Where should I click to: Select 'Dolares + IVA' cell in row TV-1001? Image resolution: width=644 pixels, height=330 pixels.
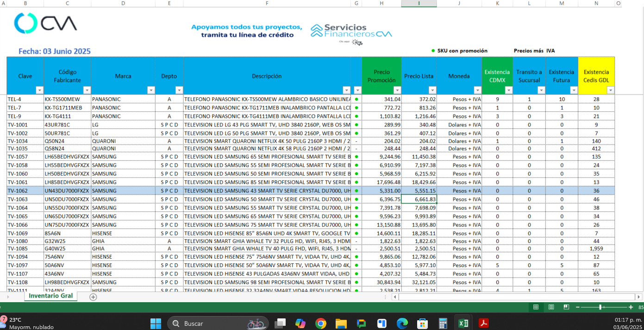click(459, 124)
